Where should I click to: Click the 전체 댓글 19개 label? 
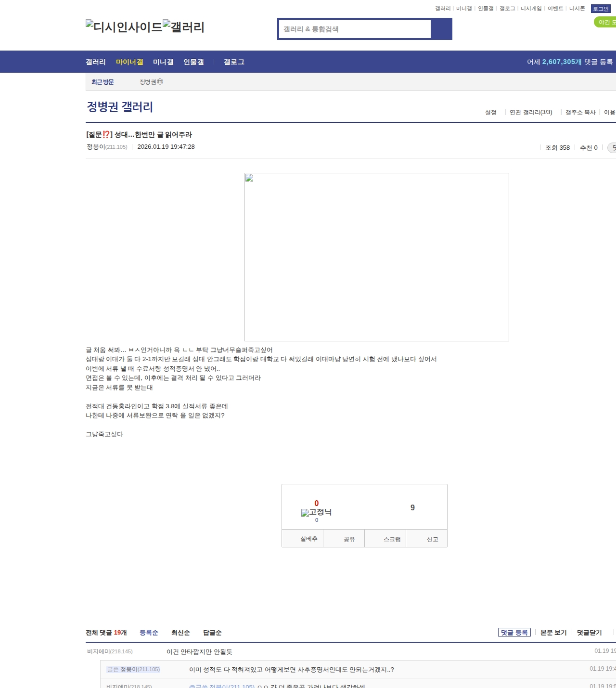tap(106, 633)
